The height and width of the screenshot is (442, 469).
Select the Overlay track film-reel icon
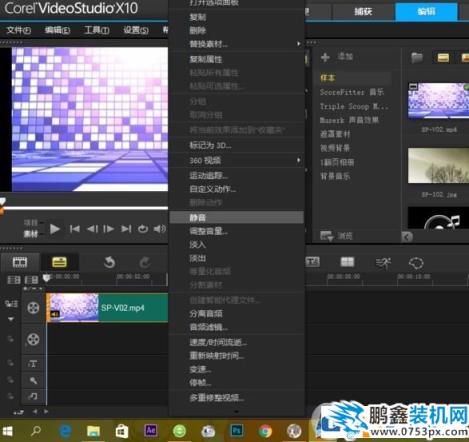[x=33, y=339]
